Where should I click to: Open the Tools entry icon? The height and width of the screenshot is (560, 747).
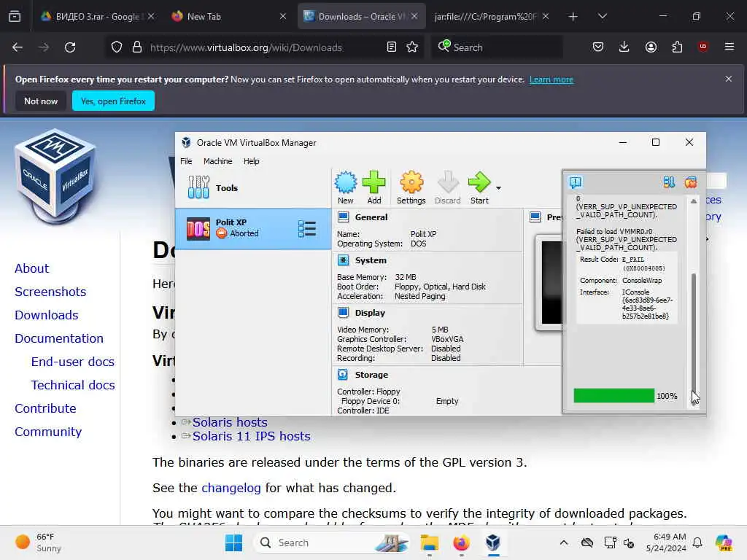tap(198, 187)
